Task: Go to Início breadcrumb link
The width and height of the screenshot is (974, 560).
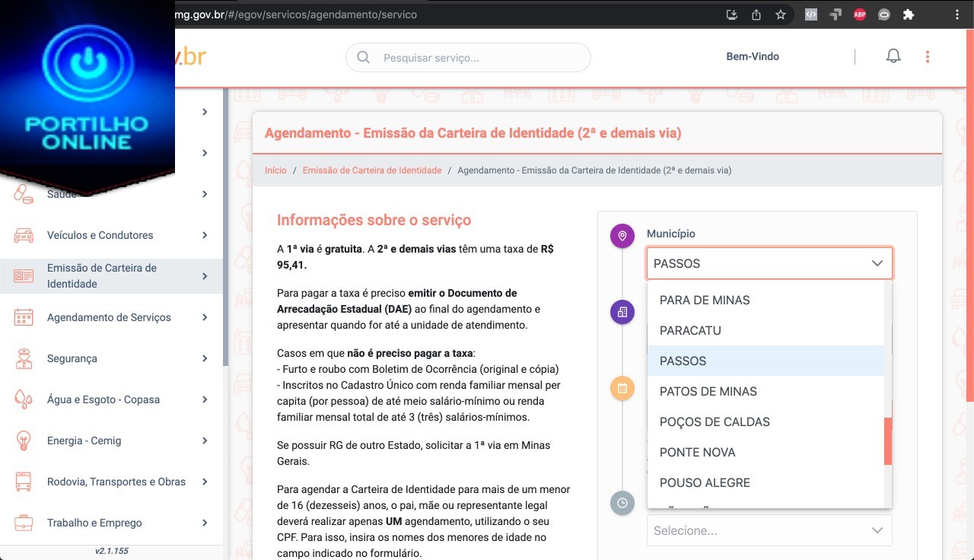Action: coord(275,170)
